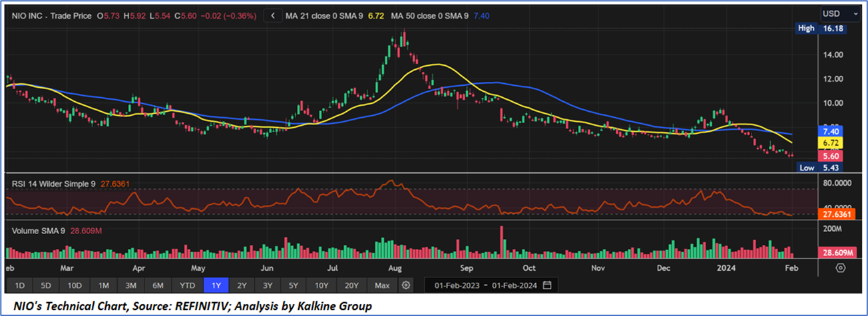Click the Aug label on the time axis
The width and height of the screenshot is (868, 316).
pyautogui.click(x=395, y=268)
